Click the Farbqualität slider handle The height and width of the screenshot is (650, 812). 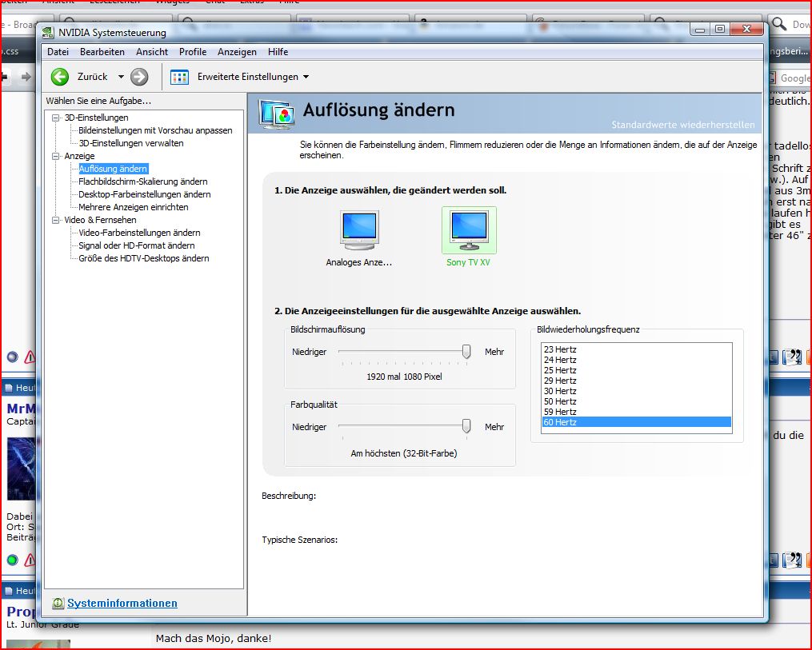[x=466, y=426]
